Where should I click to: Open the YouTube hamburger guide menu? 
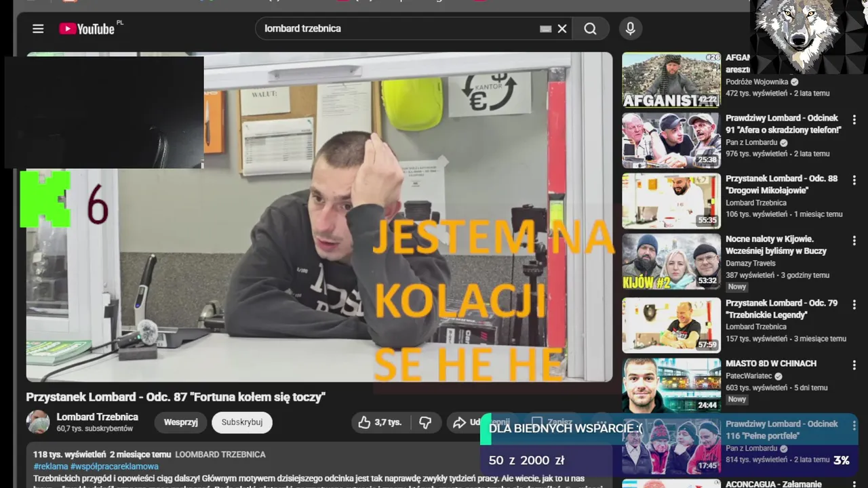click(38, 28)
